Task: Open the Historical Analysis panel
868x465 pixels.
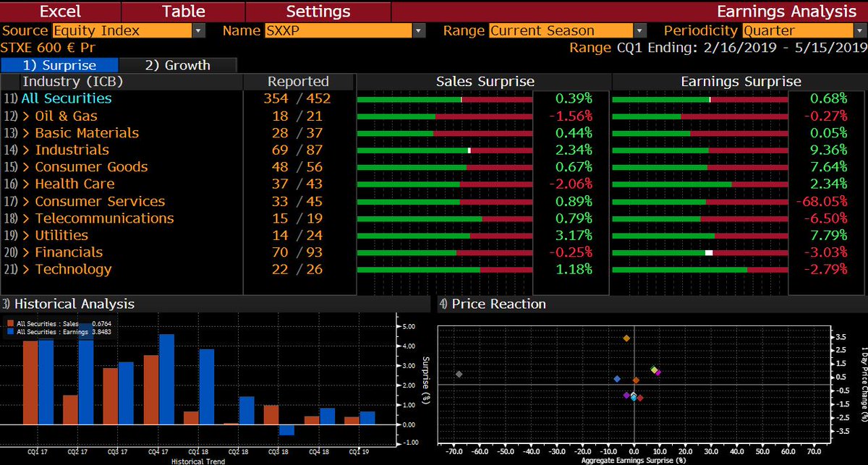Action: point(74,304)
